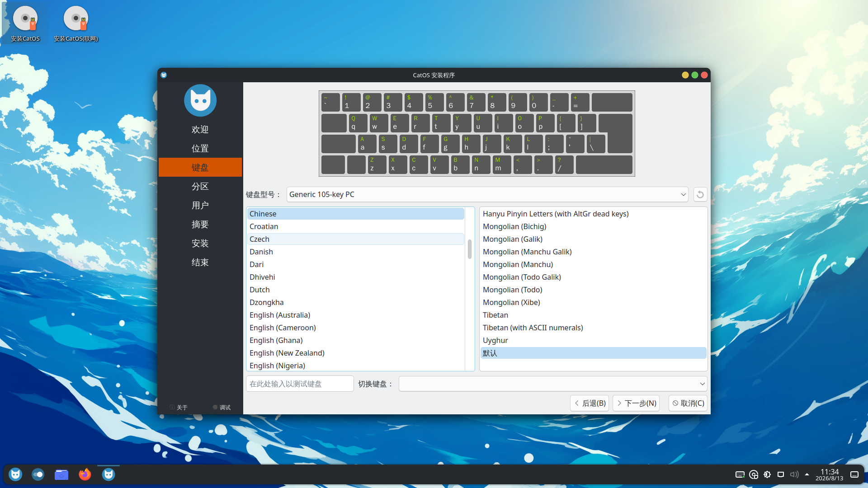Select Czech in the layout list

[356, 239]
